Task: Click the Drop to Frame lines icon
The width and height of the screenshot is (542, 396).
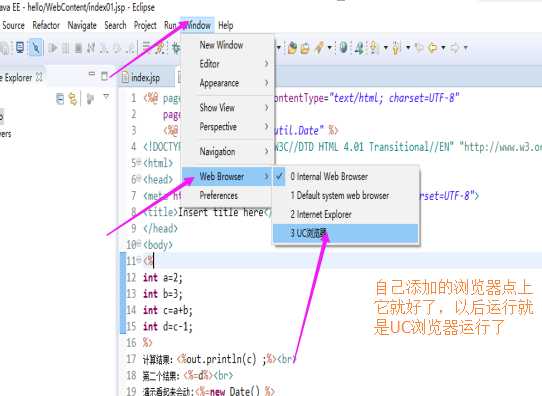Action: coord(146,47)
